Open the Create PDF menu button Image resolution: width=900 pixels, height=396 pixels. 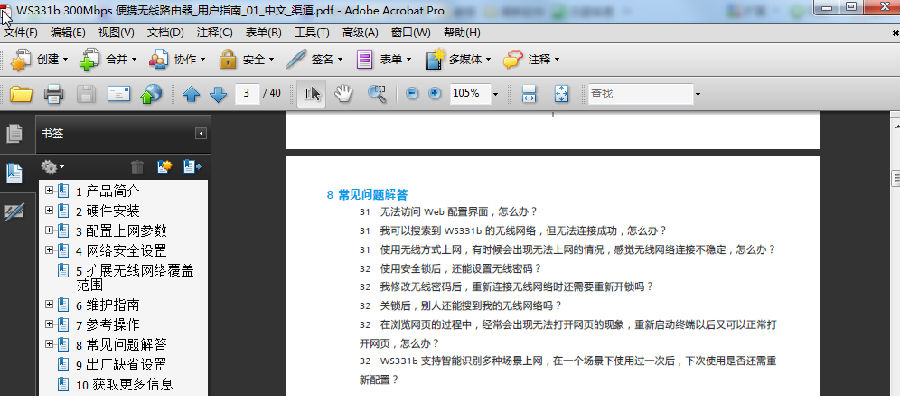(39, 59)
